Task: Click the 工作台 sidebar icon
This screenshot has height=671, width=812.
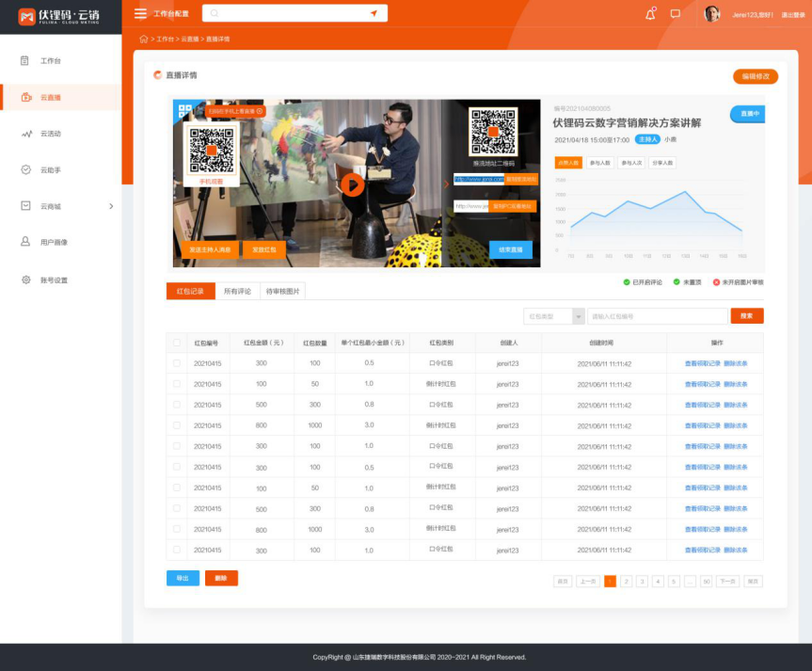Action: click(25, 60)
